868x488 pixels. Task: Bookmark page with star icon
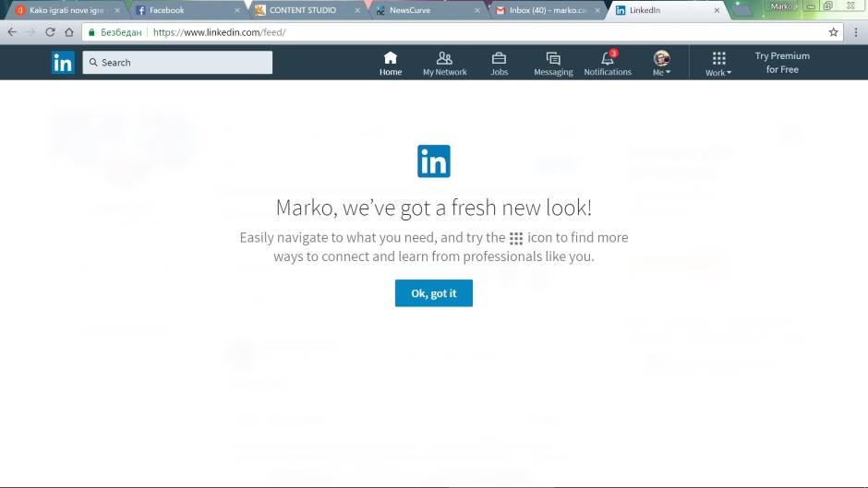tap(833, 32)
